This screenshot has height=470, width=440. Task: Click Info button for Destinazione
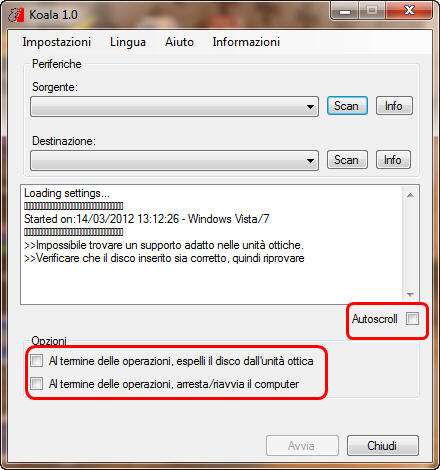[x=393, y=160]
